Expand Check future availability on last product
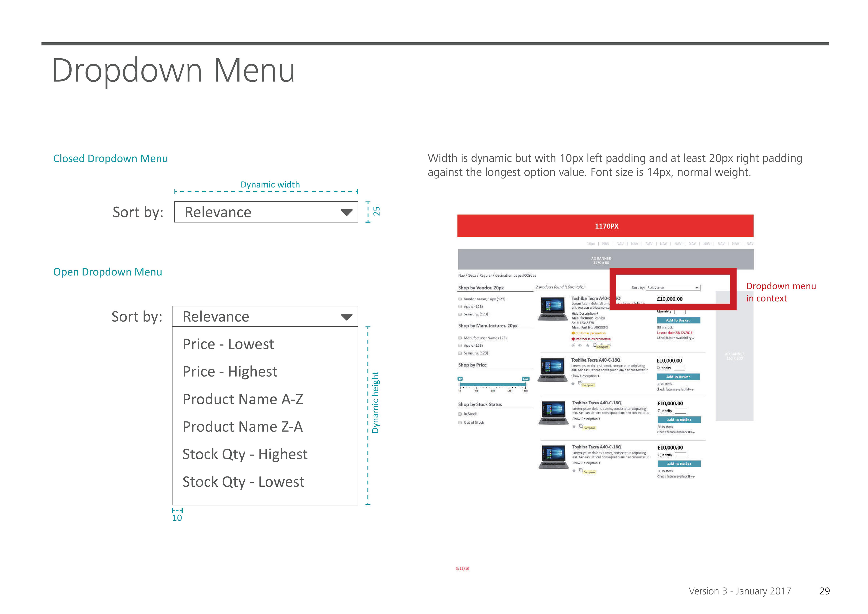The height and width of the screenshot is (614, 868). [676, 476]
